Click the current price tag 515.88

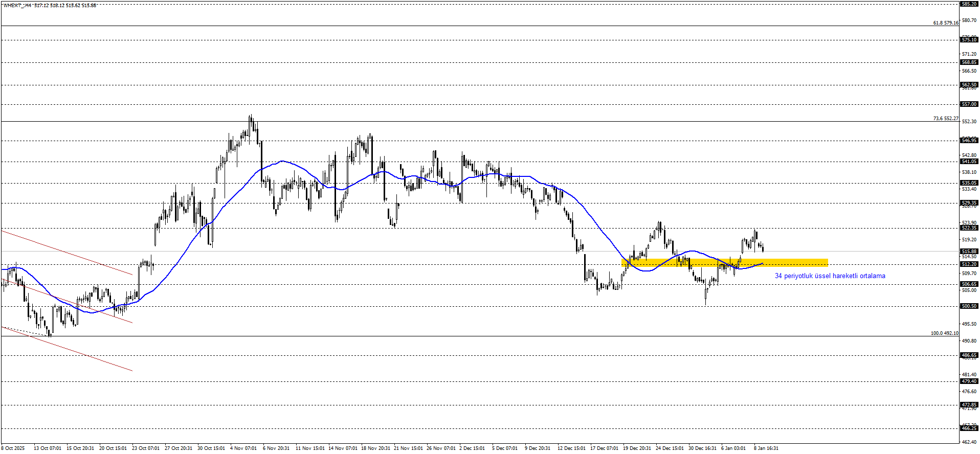pyautogui.click(x=969, y=252)
